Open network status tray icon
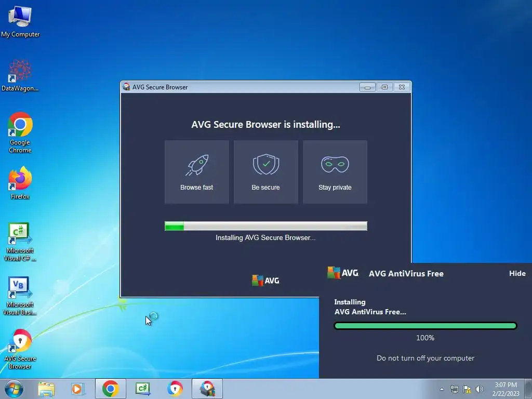This screenshot has height=399, width=532. pyautogui.click(x=454, y=389)
